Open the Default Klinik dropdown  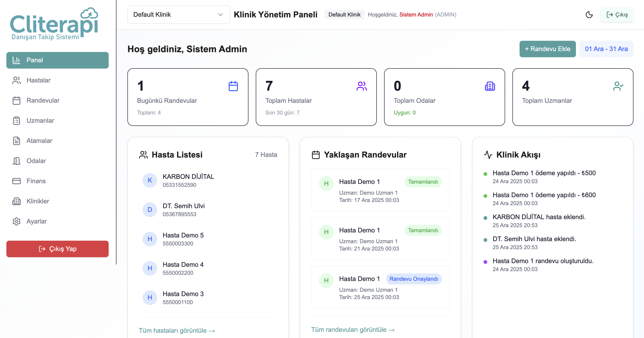point(179,15)
